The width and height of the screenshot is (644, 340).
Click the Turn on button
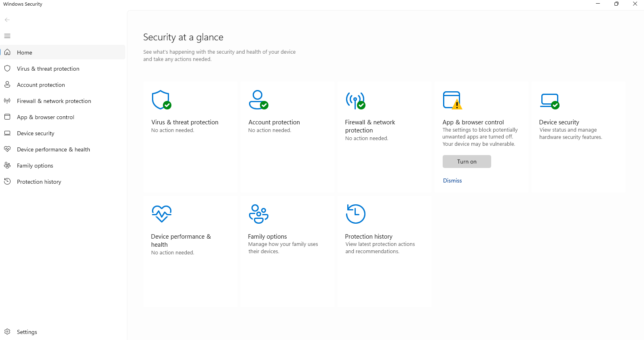coord(467,162)
